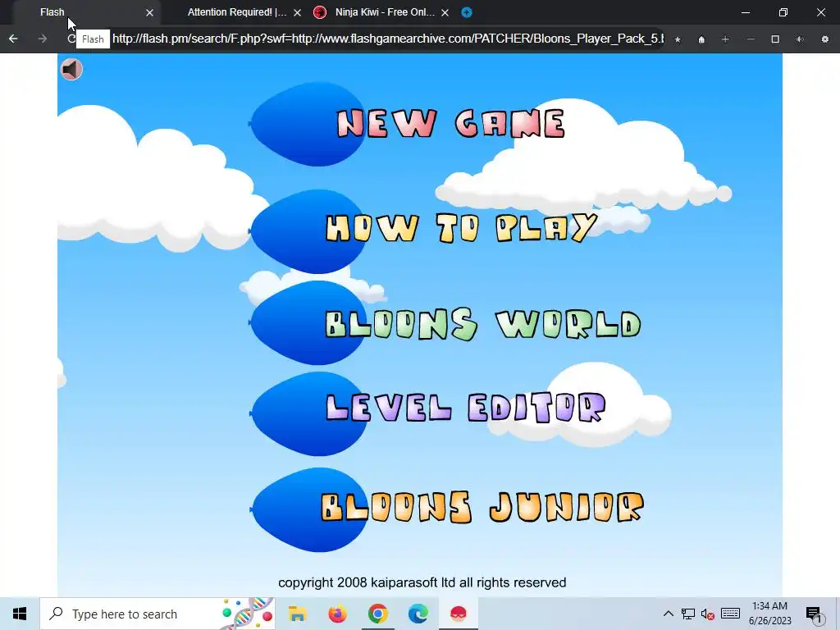840x630 pixels.
Task: Zoom in with the plus icon
Action: (x=725, y=39)
